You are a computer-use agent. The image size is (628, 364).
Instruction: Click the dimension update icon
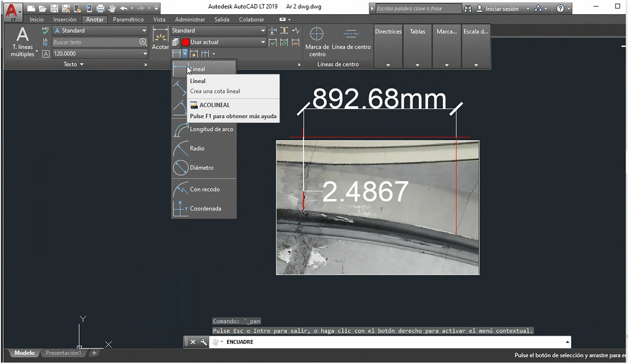click(284, 42)
